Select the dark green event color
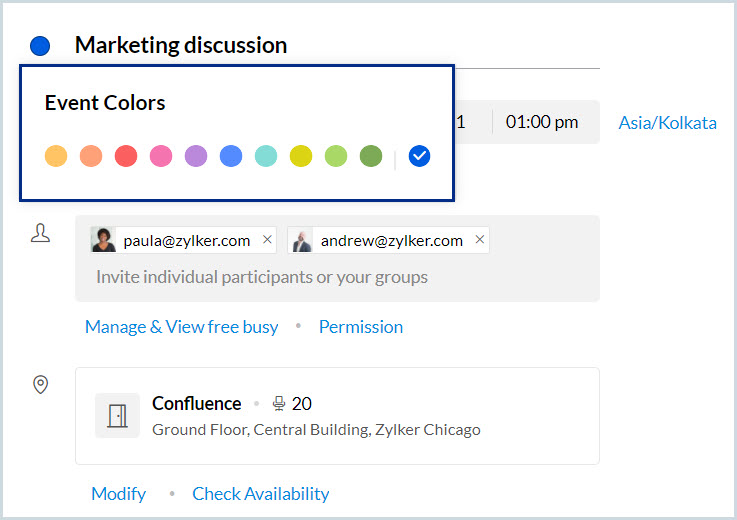Viewport: 737px width, 520px height. (371, 156)
